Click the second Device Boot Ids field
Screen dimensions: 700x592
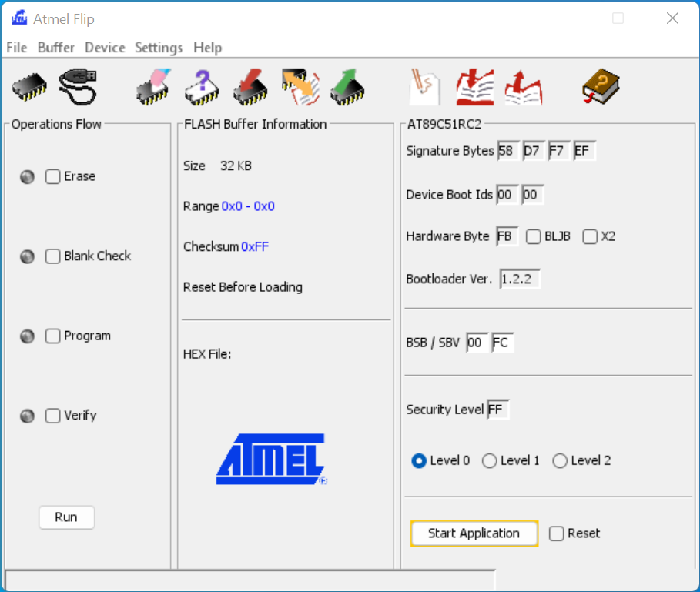coord(533,195)
